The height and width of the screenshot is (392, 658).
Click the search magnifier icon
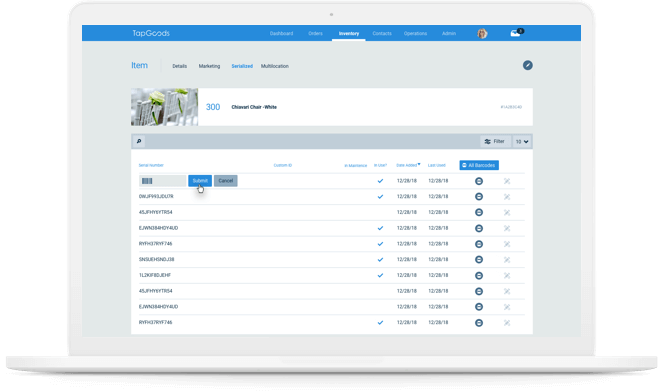pyautogui.click(x=139, y=141)
